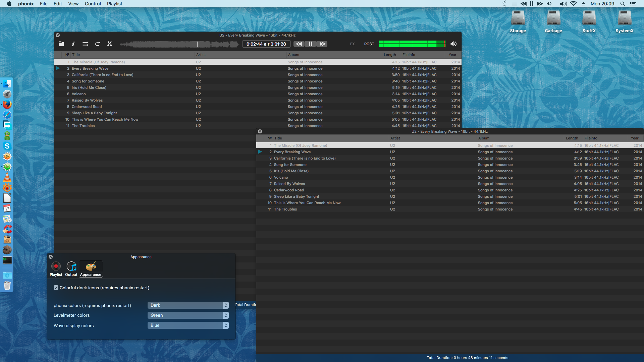Image resolution: width=644 pixels, height=362 pixels.
Task: Open the Levelmeter colors Green dropdown
Action: click(188, 315)
